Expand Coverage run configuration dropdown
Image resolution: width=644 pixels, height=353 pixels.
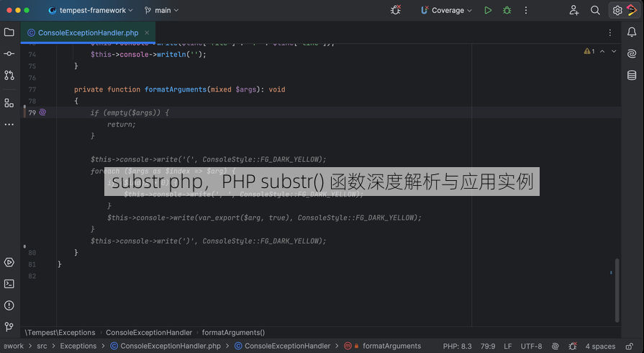(x=446, y=10)
